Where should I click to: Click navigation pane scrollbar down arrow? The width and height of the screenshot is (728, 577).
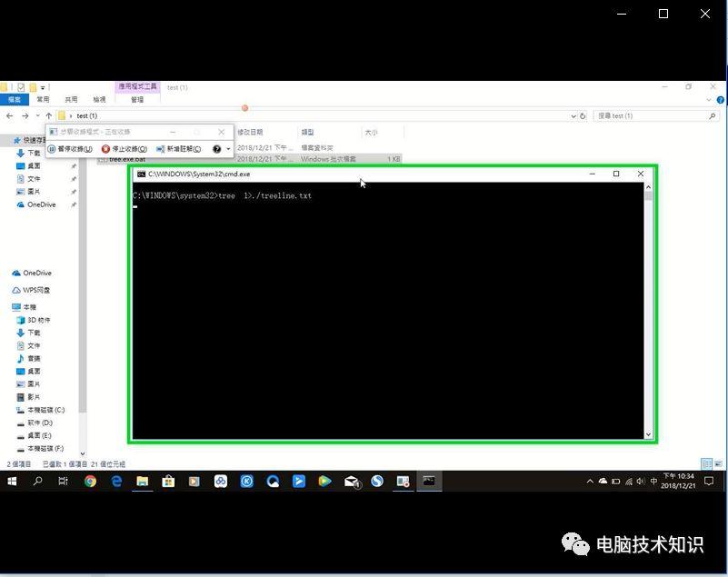coord(83,454)
